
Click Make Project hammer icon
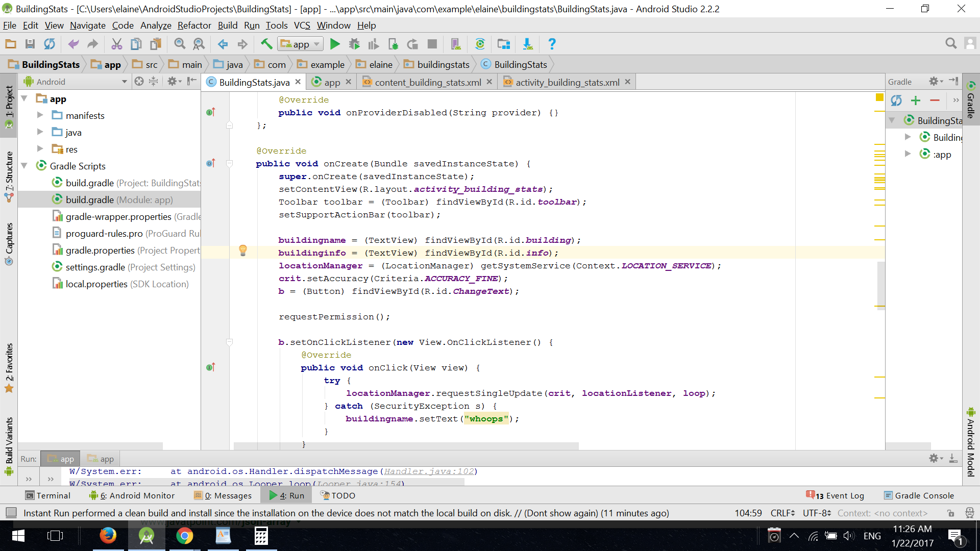pos(266,44)
